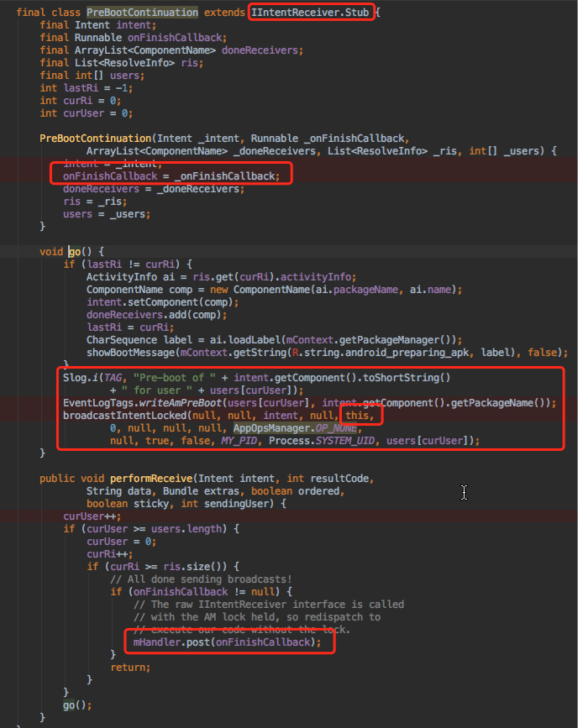The width and height of the screenshot is (578, 728).
Task: Click the 'int curUser = 0;' declaration
Action: tap(87, 113)
